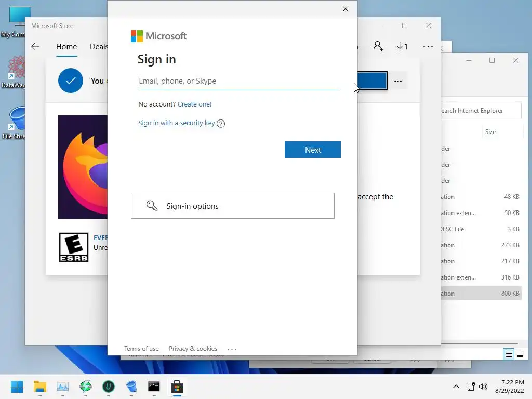Open the more footer options ellipsis
Image resolution: width=532 pixels, height=399 pixels.
click(232, 349)
